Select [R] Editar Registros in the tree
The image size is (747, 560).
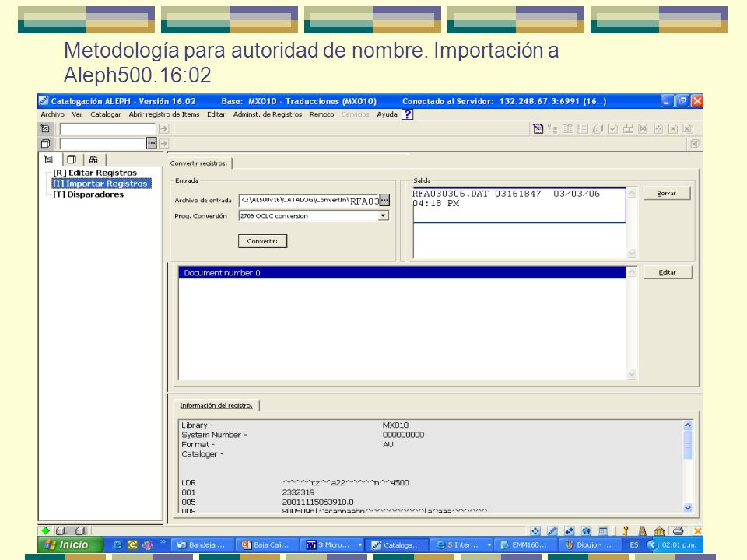(x=95, y=173)
